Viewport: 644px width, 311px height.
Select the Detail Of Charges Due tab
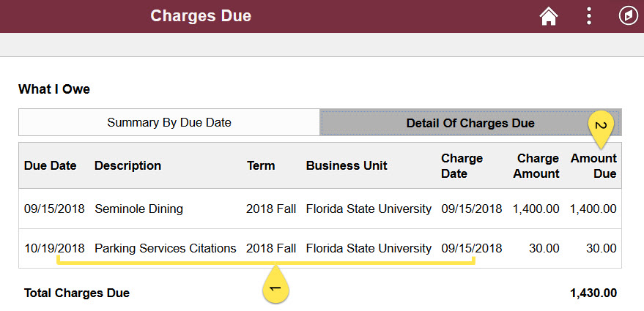pyautogui.click(x=470, y=123)
